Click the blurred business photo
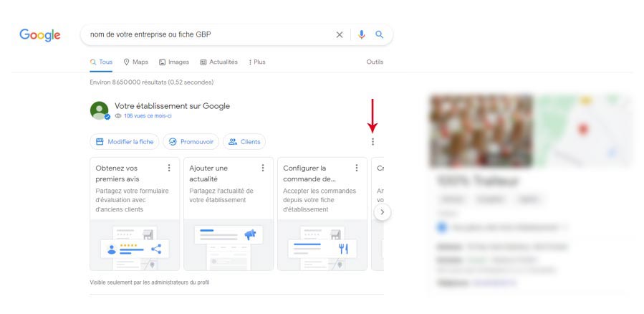The width and height of the screenshot is (644, 314). (x=481, y=130)
